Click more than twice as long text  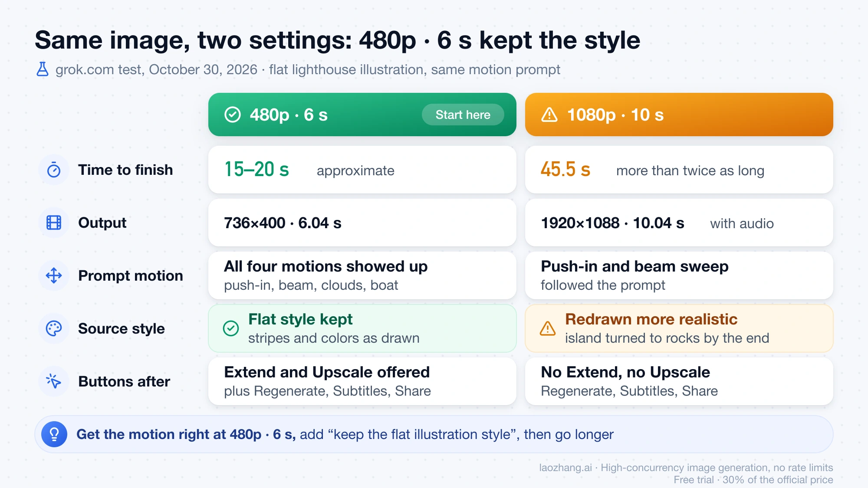pos(690,171)
